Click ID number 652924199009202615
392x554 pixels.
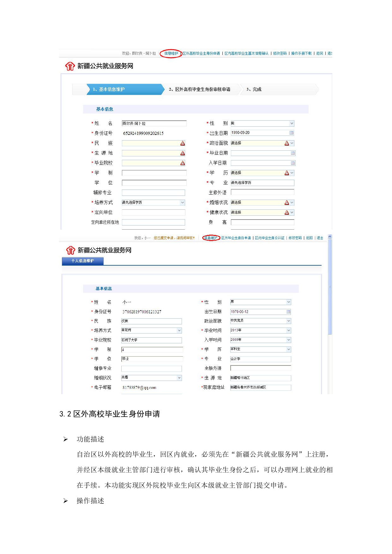[143, 133]
